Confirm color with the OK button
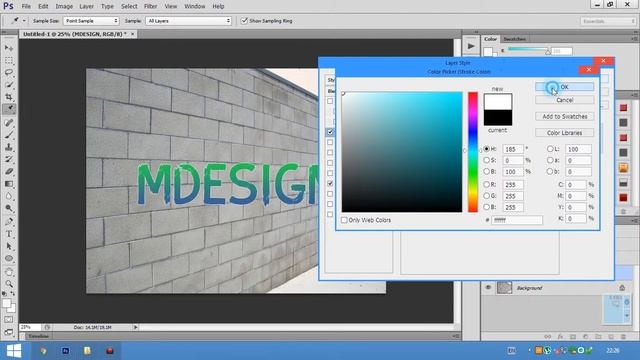 coord(564,87)
